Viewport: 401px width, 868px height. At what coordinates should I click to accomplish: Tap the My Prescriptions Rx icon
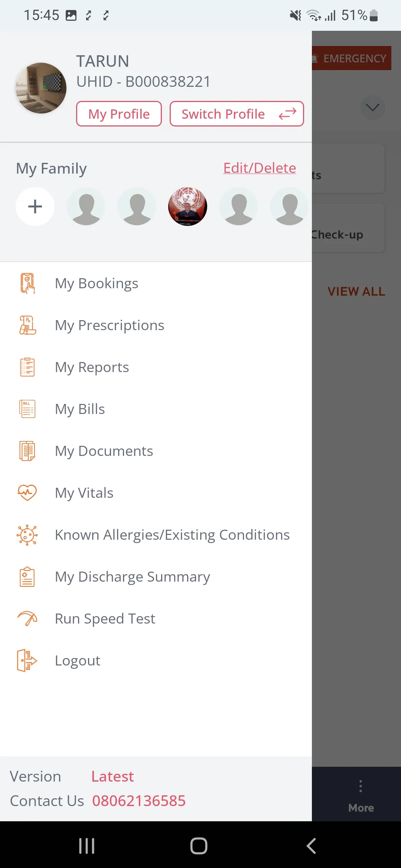tap(27, 325)
